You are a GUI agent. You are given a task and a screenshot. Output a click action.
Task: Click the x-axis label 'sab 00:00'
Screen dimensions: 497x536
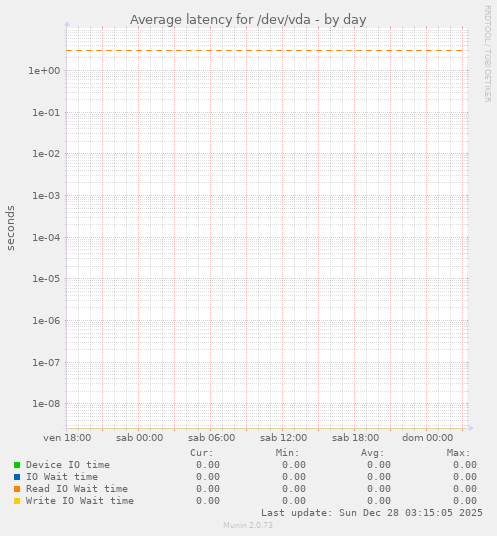(x=139, y=438)
